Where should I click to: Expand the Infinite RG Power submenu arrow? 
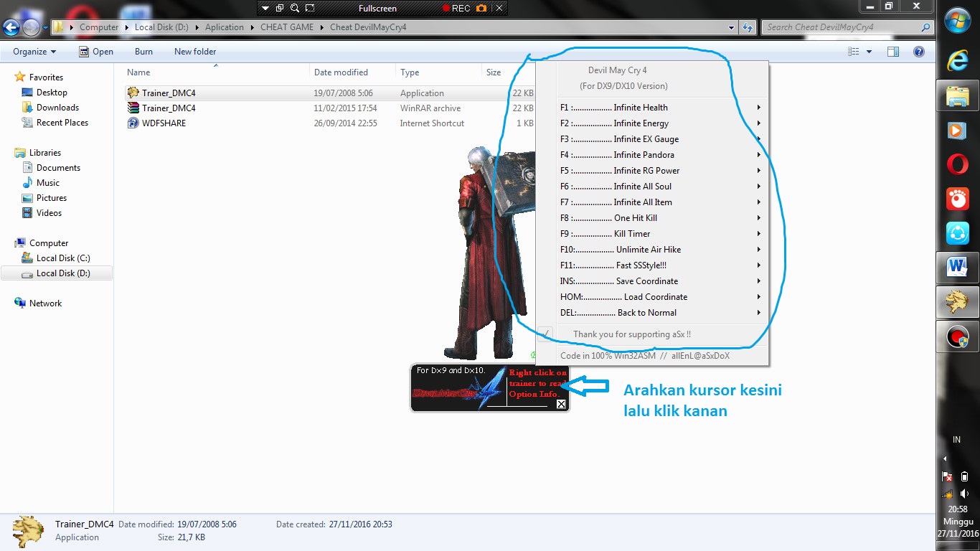(x=758, y=171)
